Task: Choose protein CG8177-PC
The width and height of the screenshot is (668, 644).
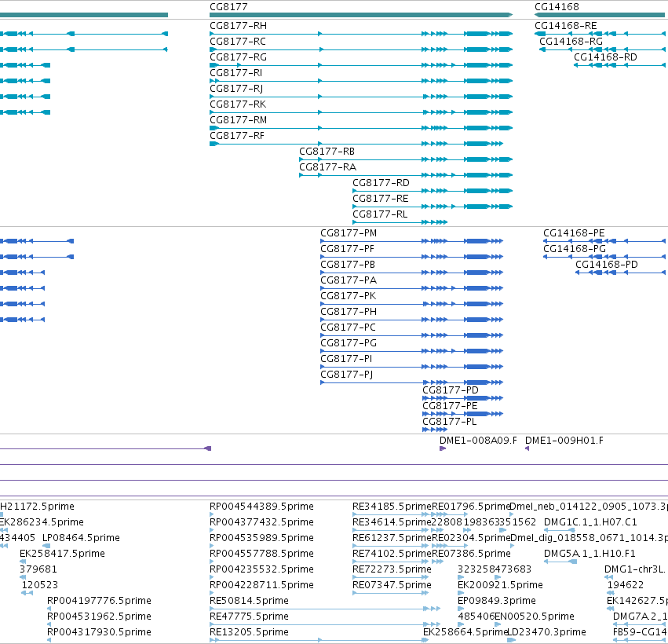Action: 348,327
